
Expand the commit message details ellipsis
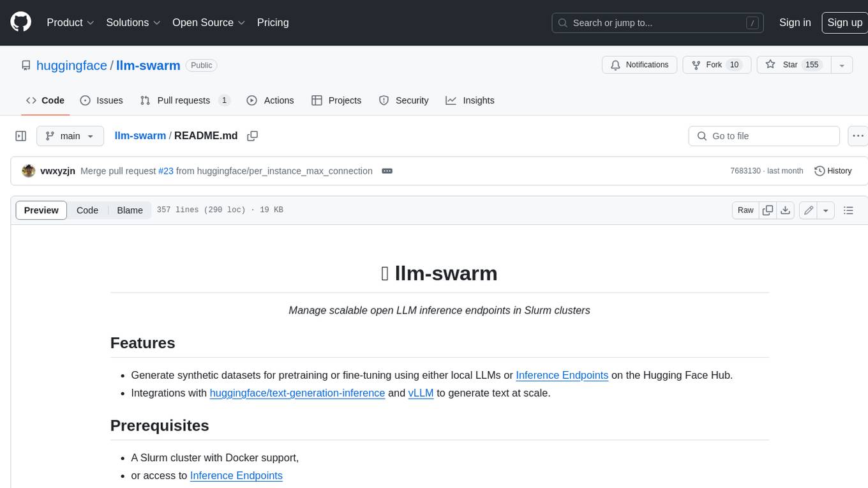coord(387,171)
